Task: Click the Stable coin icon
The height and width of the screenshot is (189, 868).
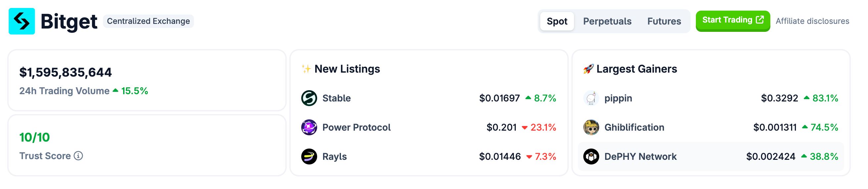Action: (309, 98)
